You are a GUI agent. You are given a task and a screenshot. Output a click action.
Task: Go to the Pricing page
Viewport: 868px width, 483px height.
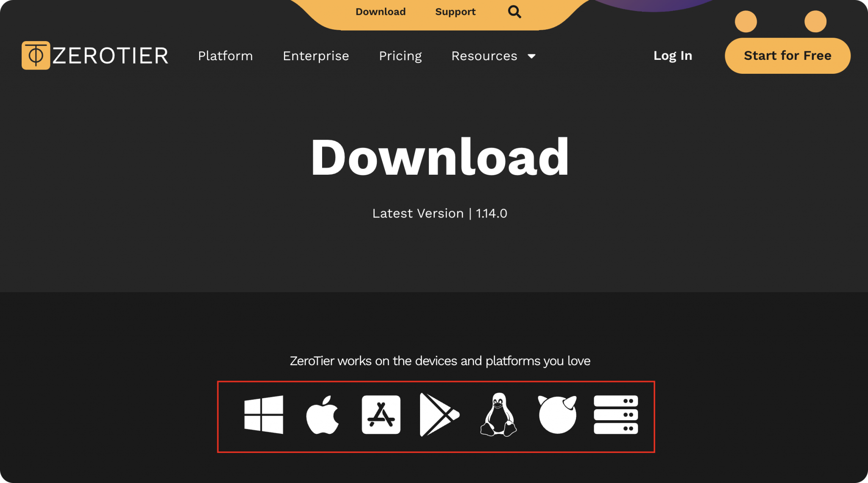[400, 56]
